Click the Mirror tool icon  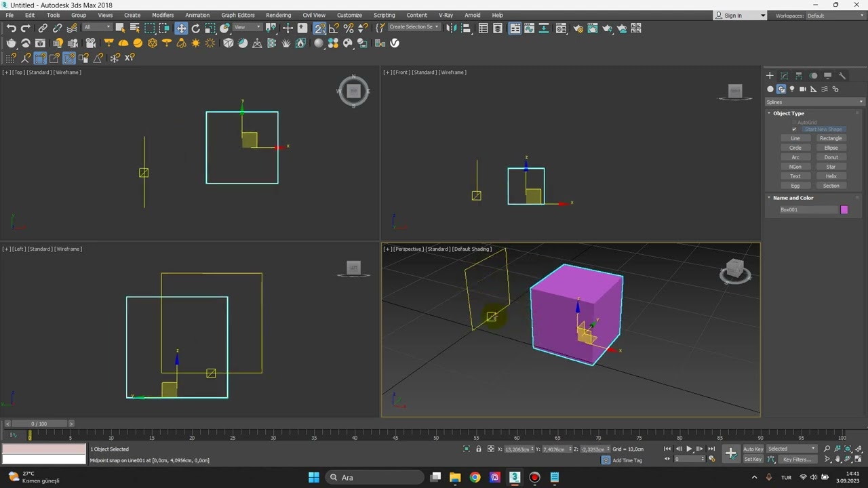(x=451, y=28)
